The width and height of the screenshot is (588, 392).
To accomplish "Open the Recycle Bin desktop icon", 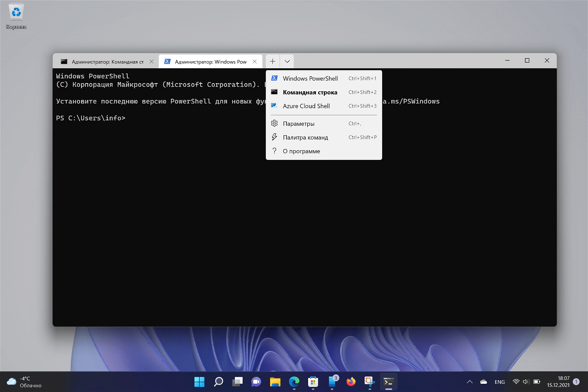I will click(16, 16).
